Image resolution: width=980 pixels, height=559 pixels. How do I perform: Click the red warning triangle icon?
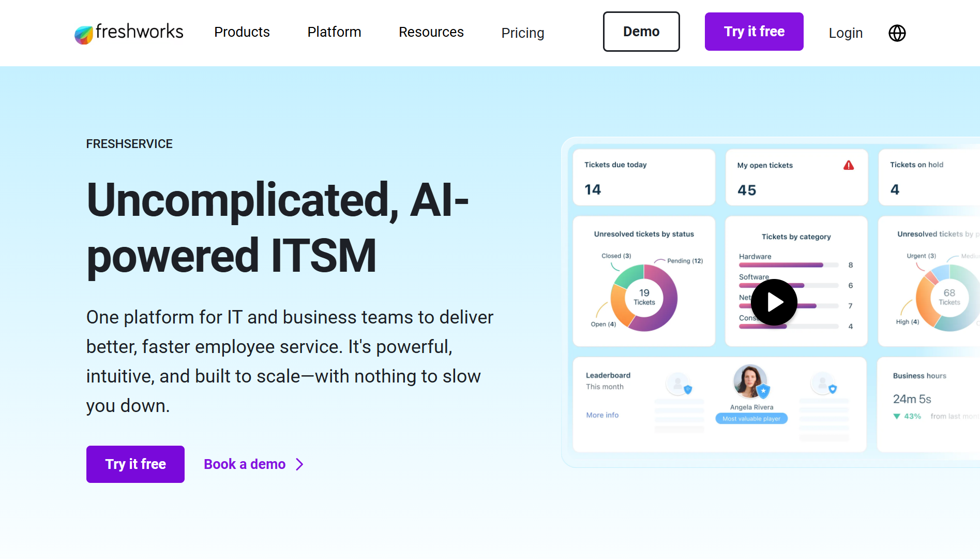(x=849, y=165)
